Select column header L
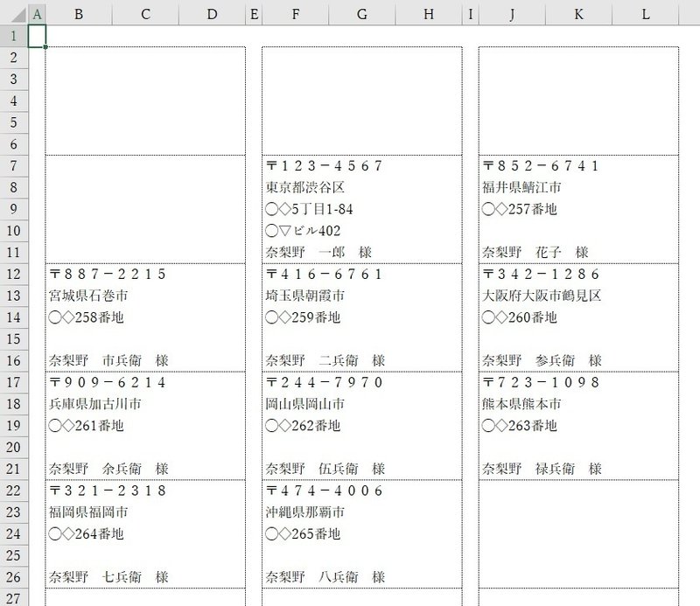Viewport: 700px width, 606px height. [646, 14]
